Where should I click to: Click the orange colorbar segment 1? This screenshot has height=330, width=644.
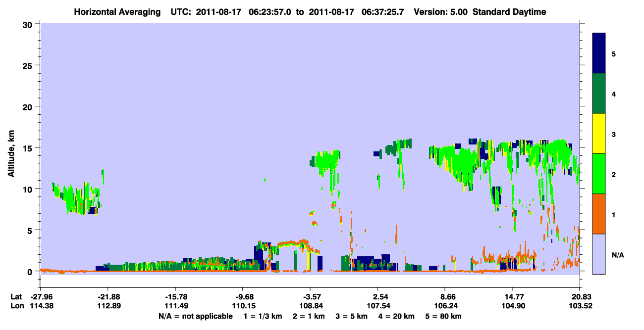click(x=599, y=214)
